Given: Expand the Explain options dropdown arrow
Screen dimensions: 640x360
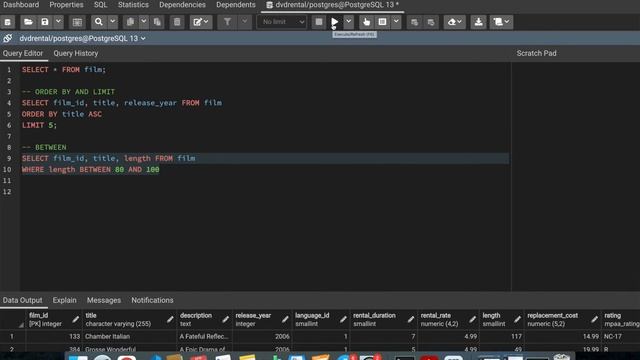Looking at the screenshot, I should 396,22.
